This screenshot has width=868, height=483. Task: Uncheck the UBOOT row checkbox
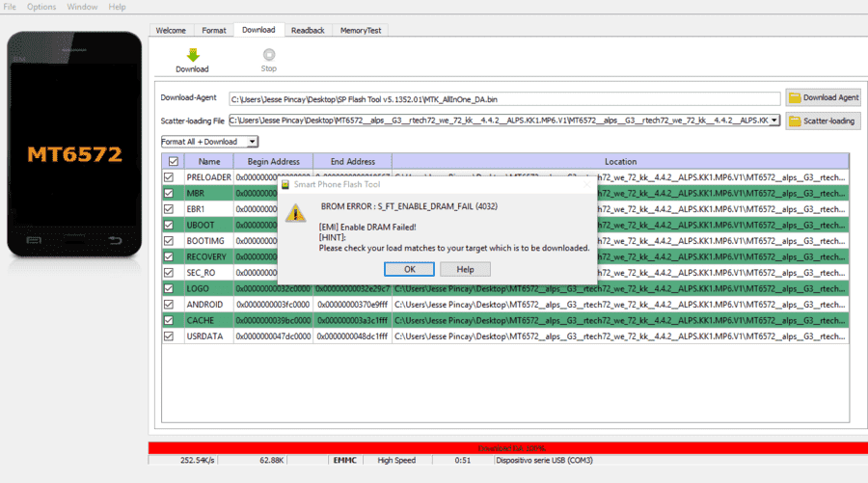pos(169,226)
